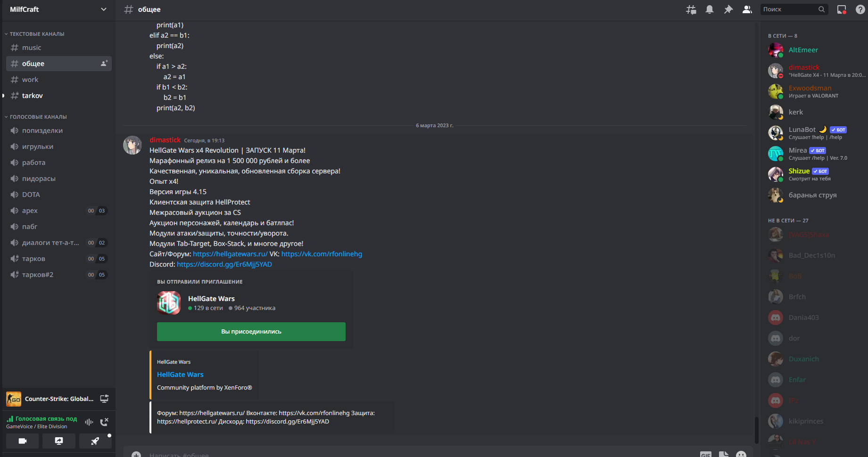
Task: Join попизделки voice channel
Action: pos(59,131)
